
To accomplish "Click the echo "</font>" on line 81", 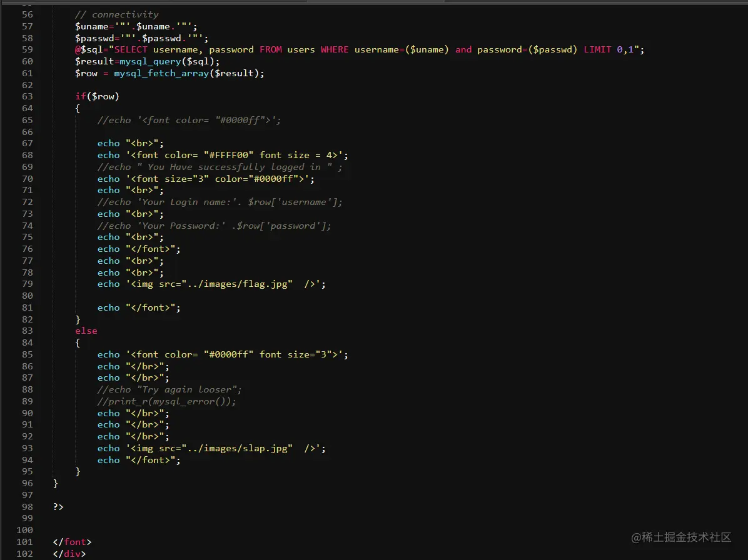I will coord(139,308).
